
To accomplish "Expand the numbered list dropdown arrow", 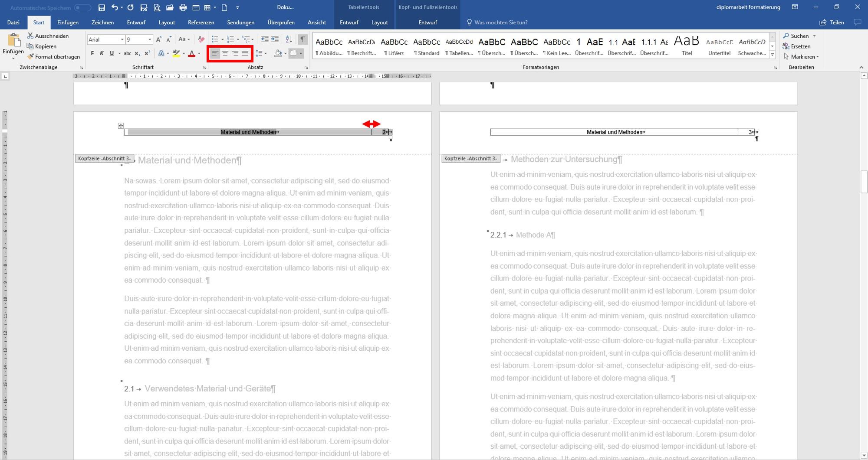I will (x=238, y=39).
